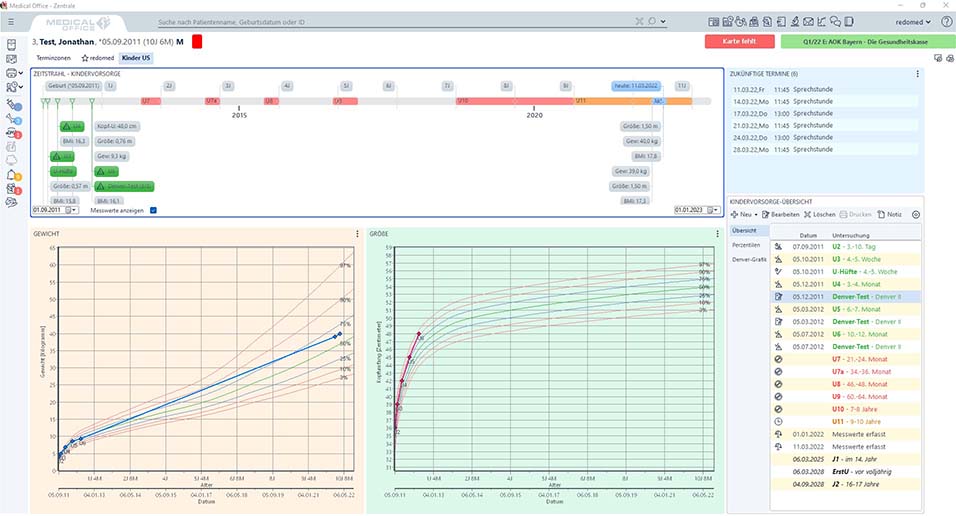Viewport: 956px width, 516px height.
Task: Click the 'Kopf-U: 40,0 cm' measurement tag
Action: [x=117, y=126]
